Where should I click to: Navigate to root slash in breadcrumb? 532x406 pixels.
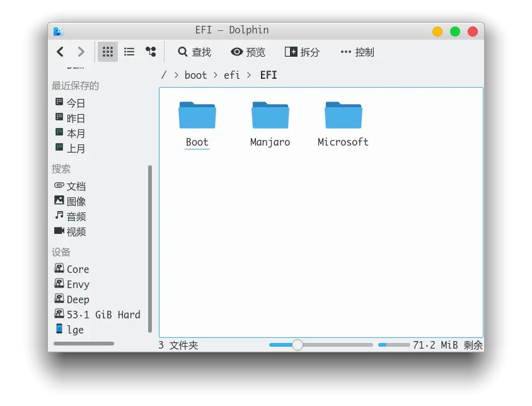point(164,75)
